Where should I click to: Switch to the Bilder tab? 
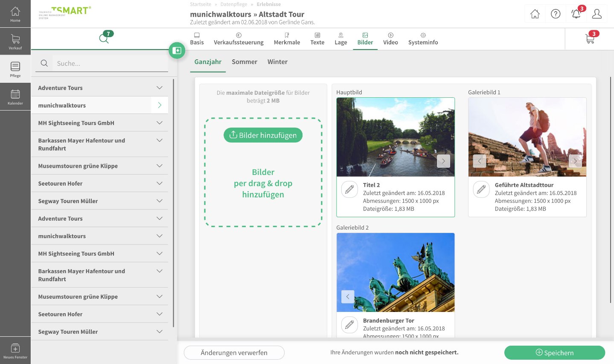365,39
